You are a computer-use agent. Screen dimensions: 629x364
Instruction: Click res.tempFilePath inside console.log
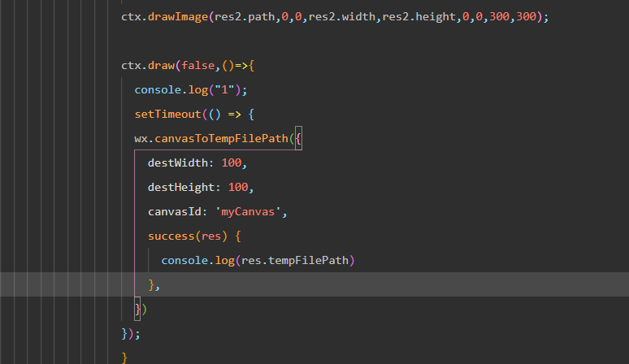tap(295, 261)
